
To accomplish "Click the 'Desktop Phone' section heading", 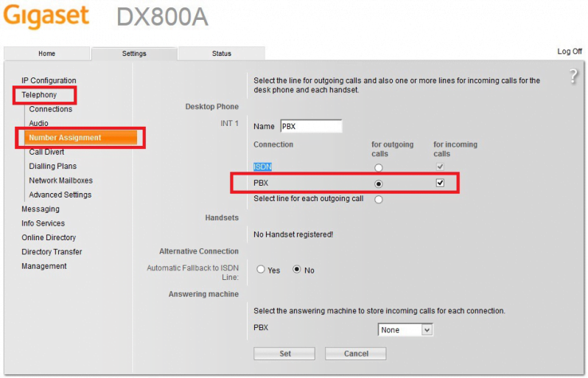I will [212, 107].
